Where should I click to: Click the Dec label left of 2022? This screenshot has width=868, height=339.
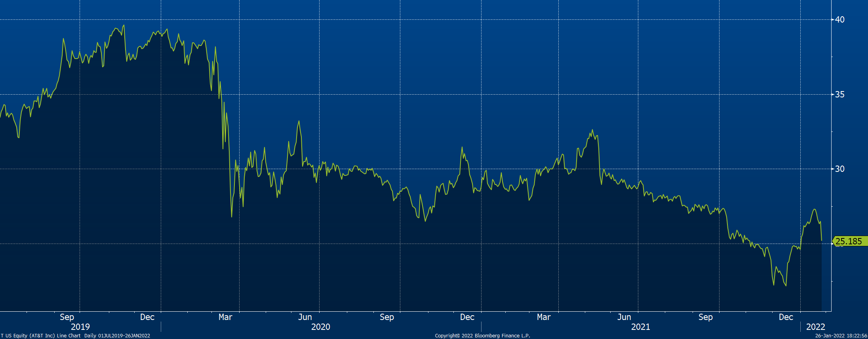click(786, 317)
